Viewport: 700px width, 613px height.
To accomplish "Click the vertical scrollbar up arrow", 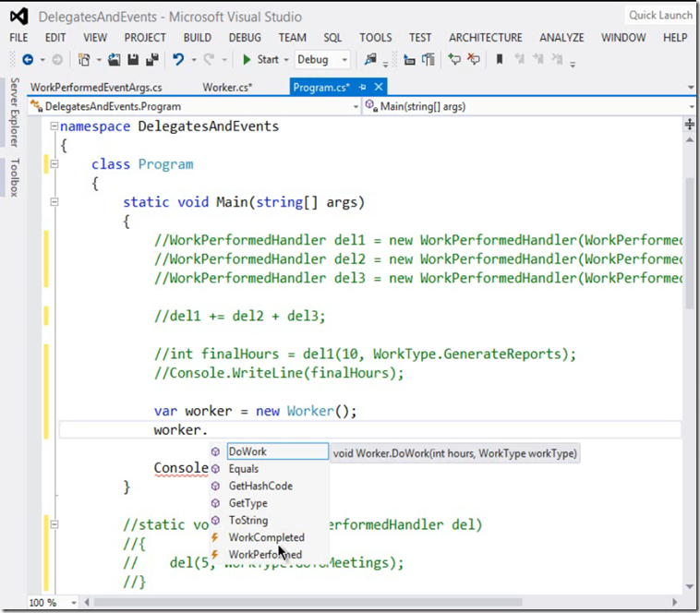I will (x=689, y=139).
